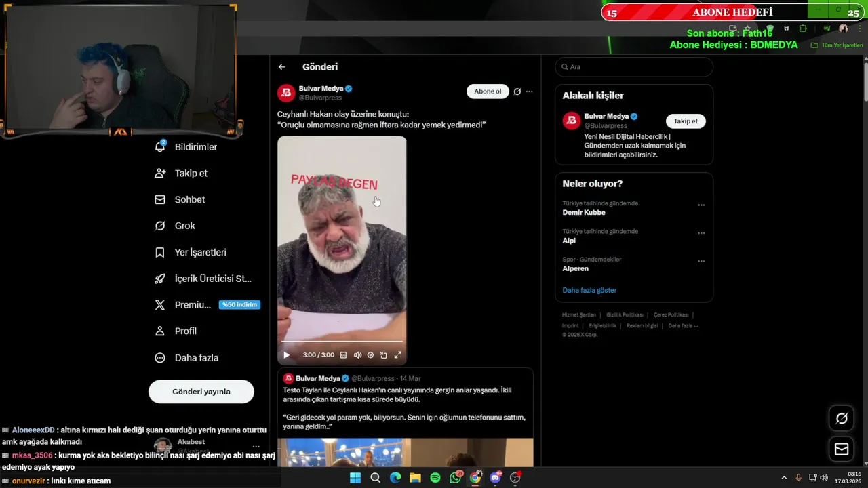Image resolution: width=868 pixels, height=488 pixels.
Task: Open account menu dots next to Akabest
Action: 256,447
